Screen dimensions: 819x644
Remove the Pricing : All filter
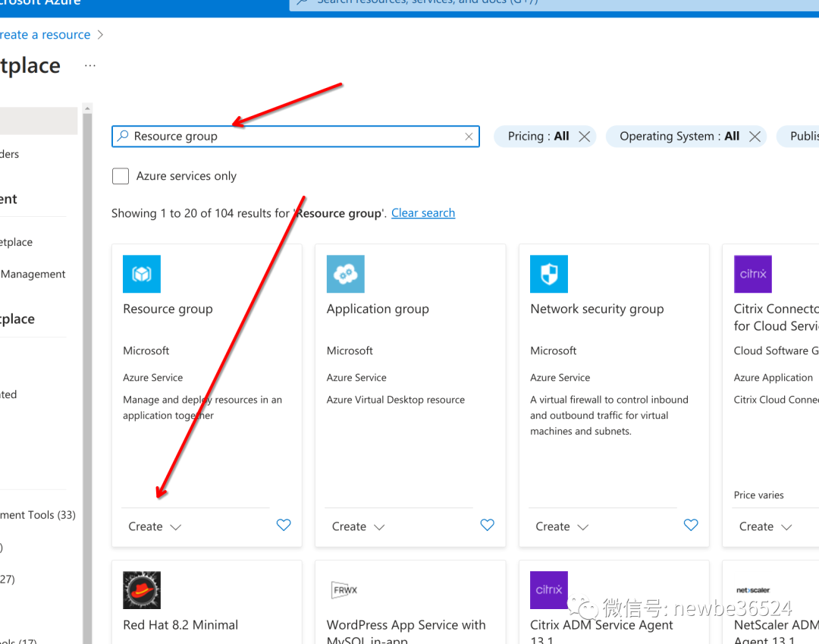pos(585,137)
